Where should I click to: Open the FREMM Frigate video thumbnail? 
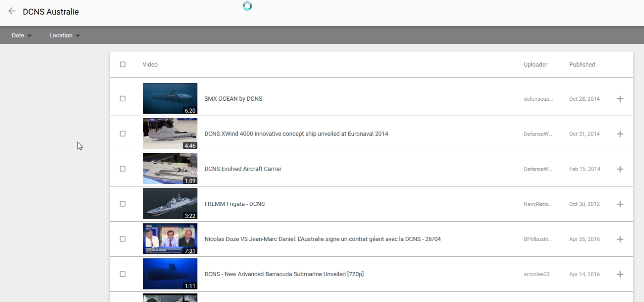click(x=170, y=204)
